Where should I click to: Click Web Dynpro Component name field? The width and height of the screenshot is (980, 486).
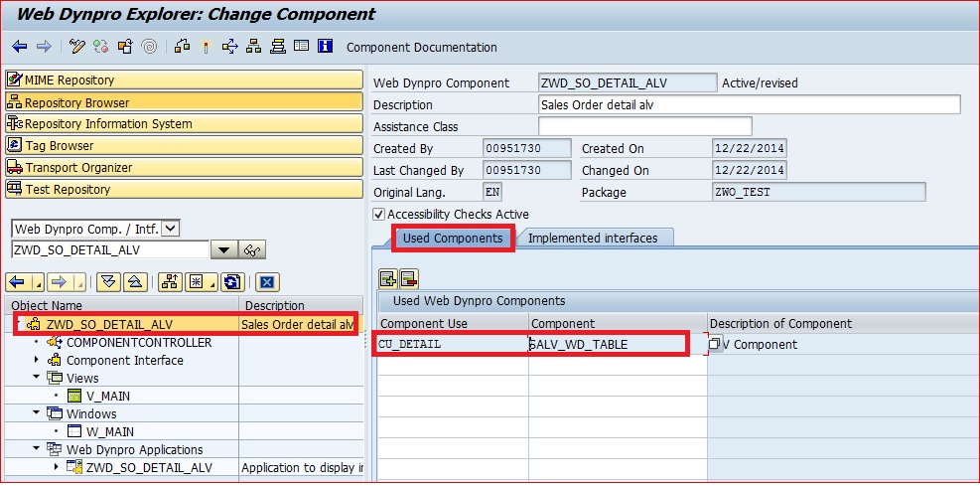point(628,82)
